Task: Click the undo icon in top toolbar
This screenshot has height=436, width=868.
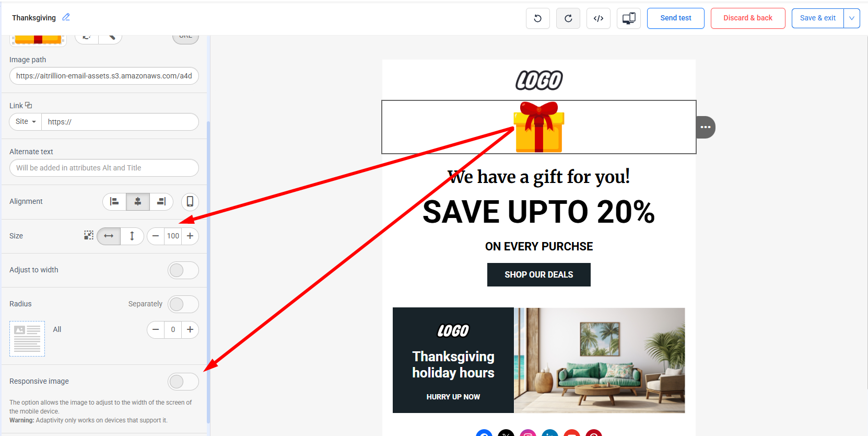Action: coord(537,18)
